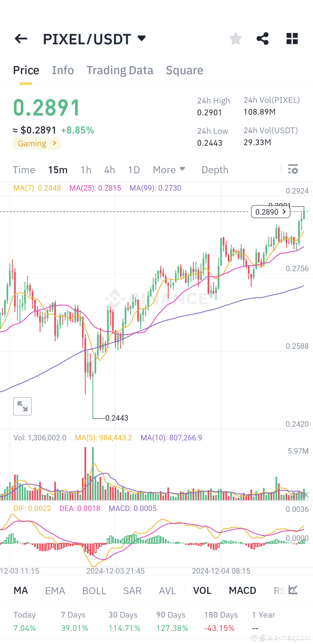
Task: View Depth chart
Action: point(214,169)
